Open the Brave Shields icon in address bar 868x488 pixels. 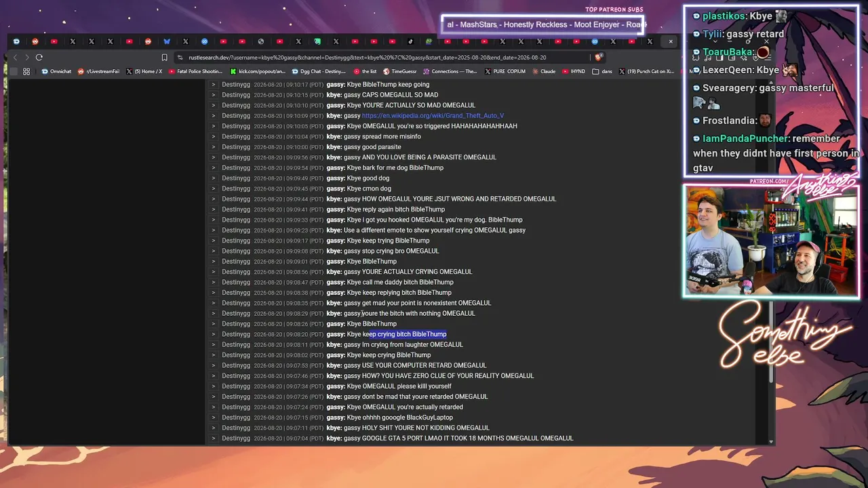coord(597,58)
